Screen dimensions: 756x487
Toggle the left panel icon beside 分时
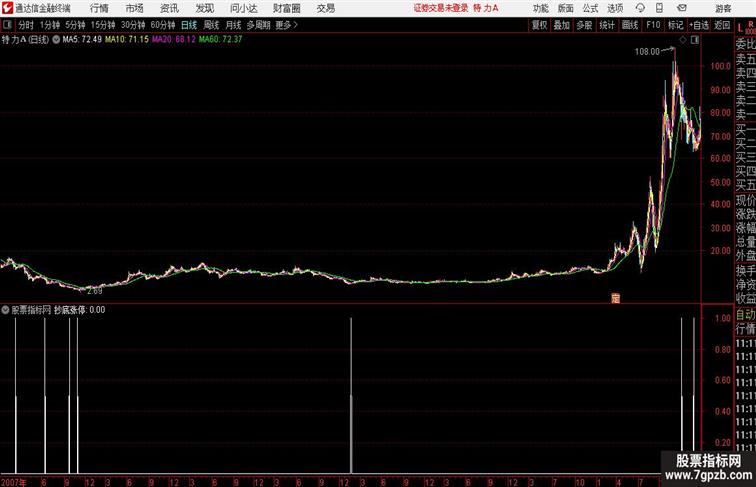[7, 25]
